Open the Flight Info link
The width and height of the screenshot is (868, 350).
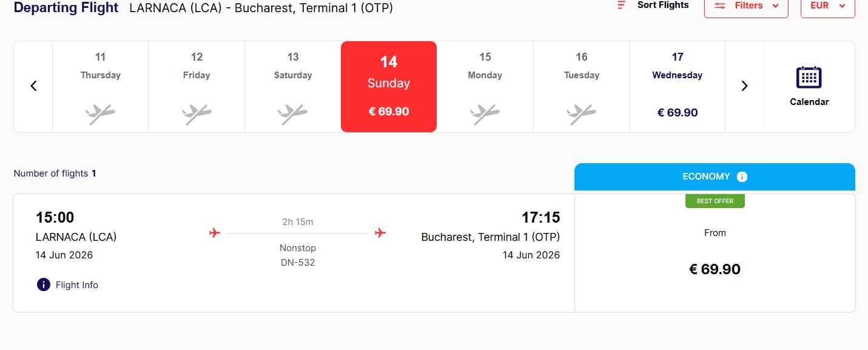click(76, 285)
